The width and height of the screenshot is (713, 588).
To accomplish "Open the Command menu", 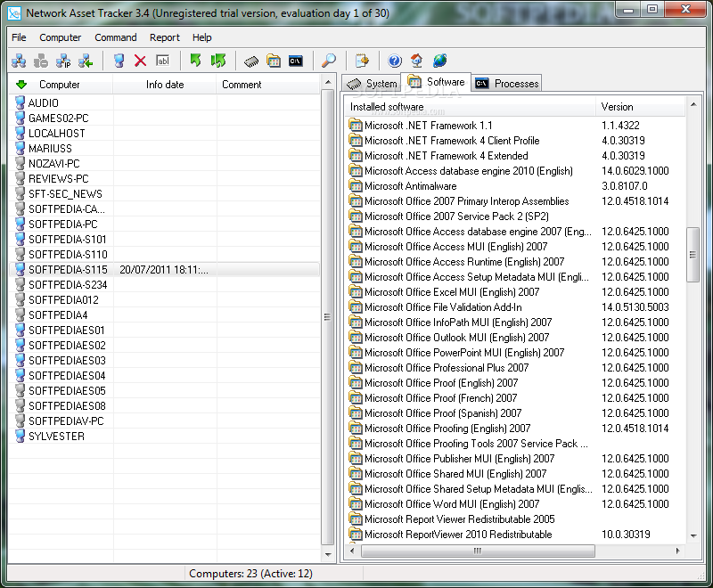I will tap(116, 37).
